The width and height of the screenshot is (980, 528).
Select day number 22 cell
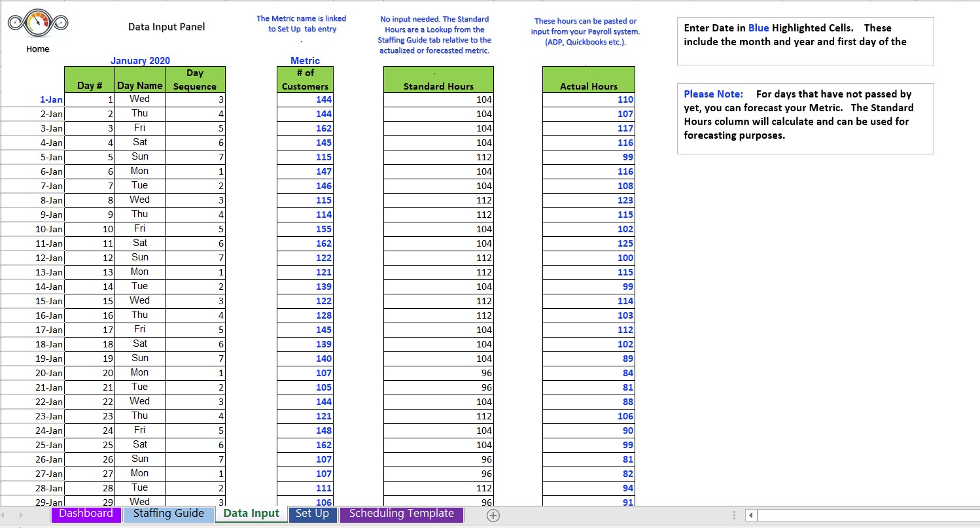point(90,402)
